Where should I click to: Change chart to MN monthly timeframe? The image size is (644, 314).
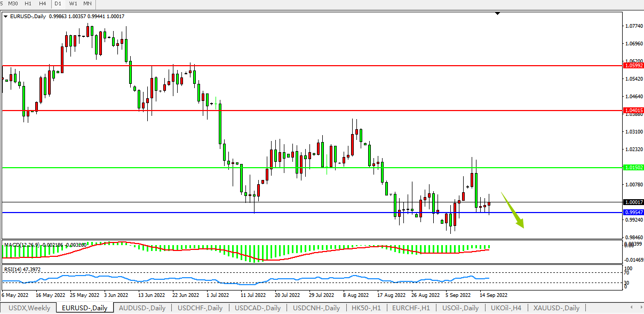click(x=88, y=4)
